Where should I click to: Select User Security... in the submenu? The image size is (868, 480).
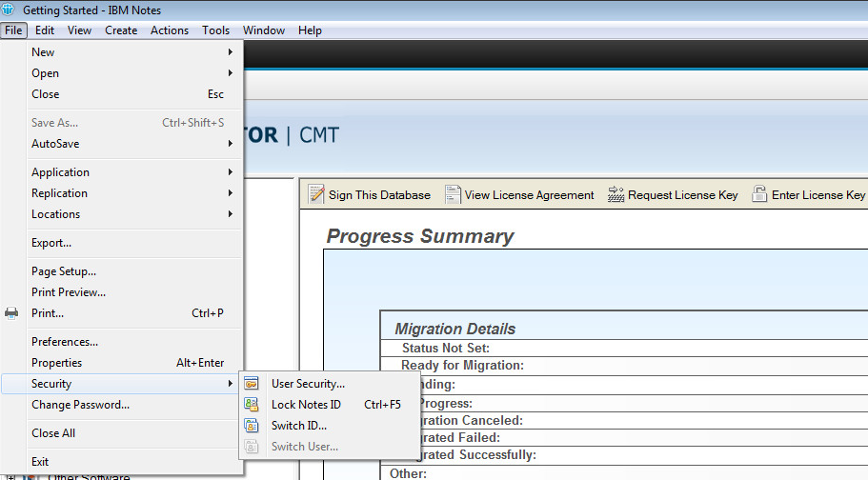tap(330, 384)
